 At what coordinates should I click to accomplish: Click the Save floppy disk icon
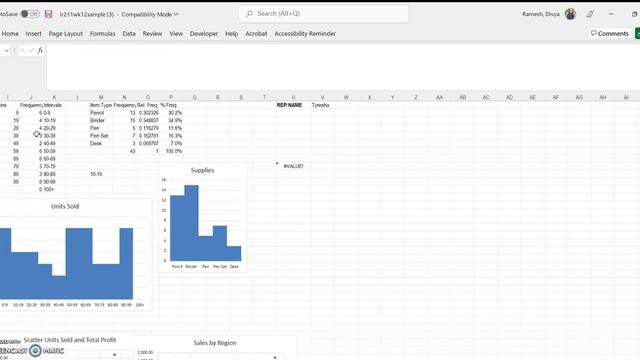tap(49, 14)
